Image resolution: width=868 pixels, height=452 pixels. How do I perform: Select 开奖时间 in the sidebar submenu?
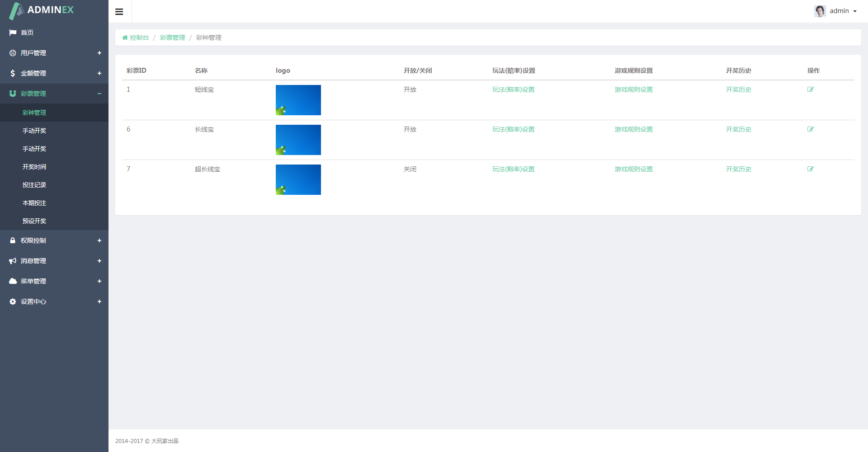point(34,167)
